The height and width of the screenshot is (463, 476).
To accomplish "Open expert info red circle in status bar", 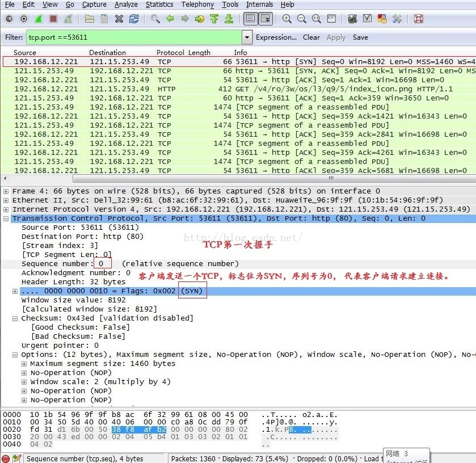I will click(6, 458).
